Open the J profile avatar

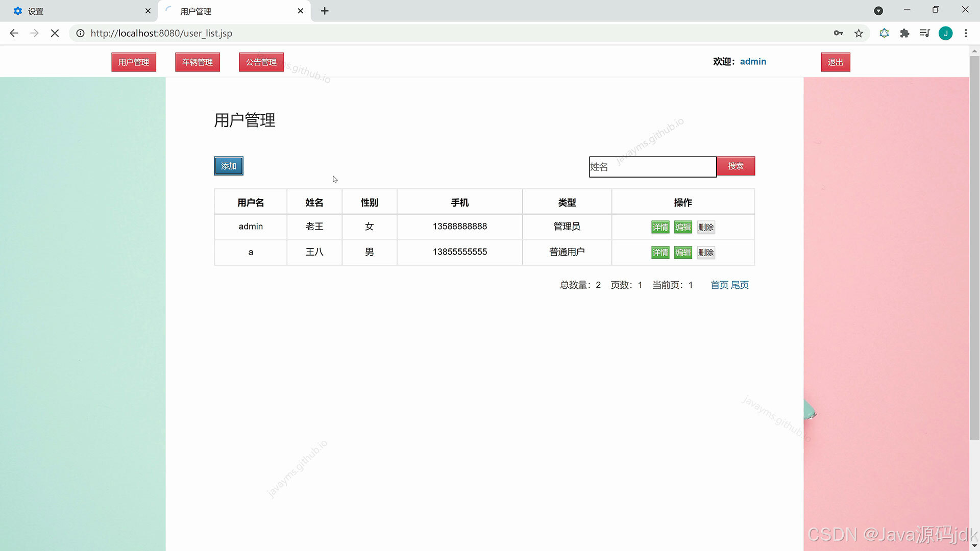(945, 33)
